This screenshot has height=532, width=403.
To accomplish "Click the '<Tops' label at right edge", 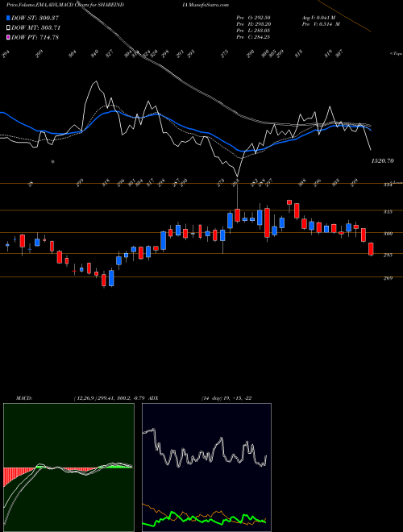I will (x=396, y=53).
